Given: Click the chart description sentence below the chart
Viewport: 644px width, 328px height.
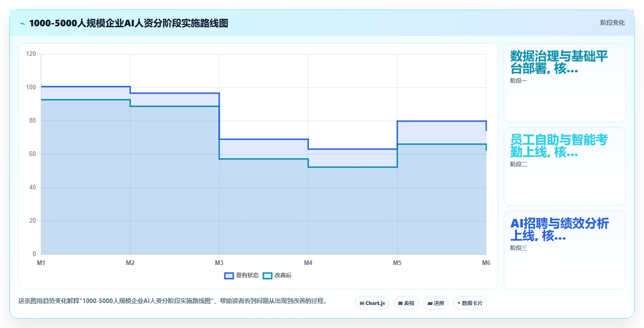Looking at the screenshot, I should click(173, 301).
